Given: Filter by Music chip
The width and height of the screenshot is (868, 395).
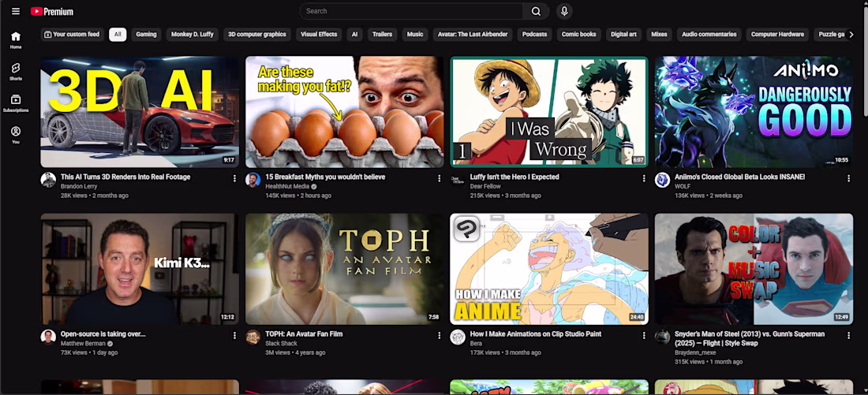Looking at the screenshot, I should click(415, 35).
